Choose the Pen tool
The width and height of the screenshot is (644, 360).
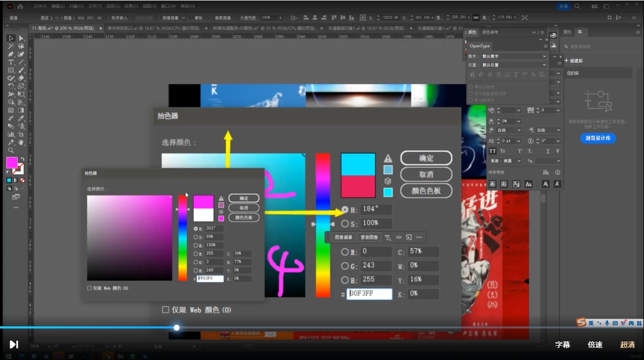tap(11, 54)
